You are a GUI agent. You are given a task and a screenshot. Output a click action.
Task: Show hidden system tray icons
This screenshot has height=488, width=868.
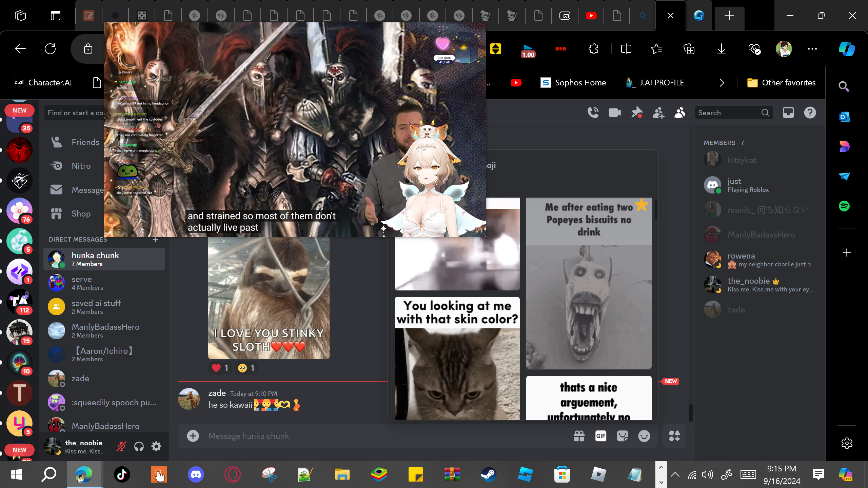pyautogui.click(x=675, y=474)
